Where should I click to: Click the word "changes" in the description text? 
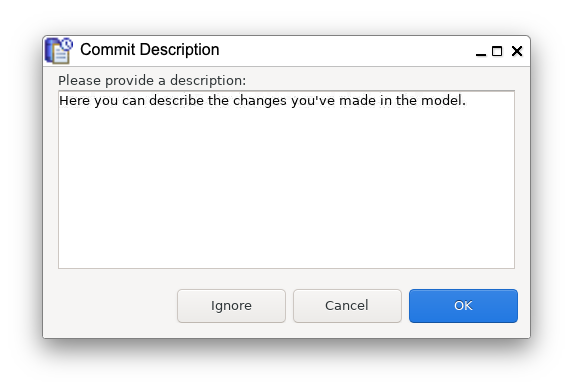260,101
